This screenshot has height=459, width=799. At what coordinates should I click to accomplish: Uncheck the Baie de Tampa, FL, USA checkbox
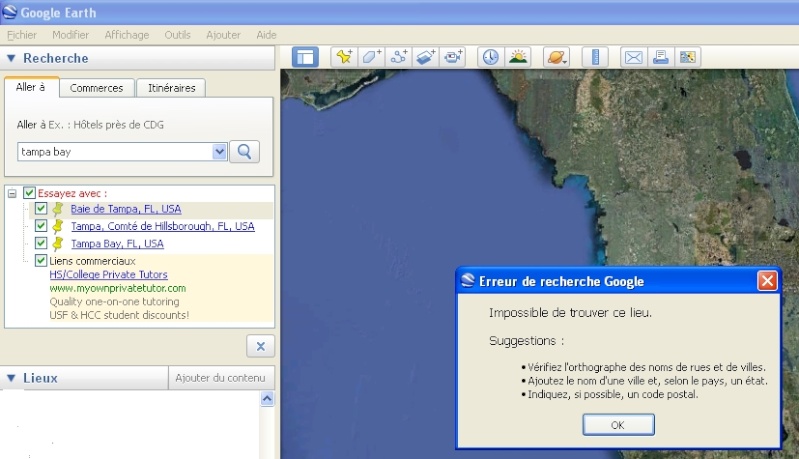tap(41, 208)
